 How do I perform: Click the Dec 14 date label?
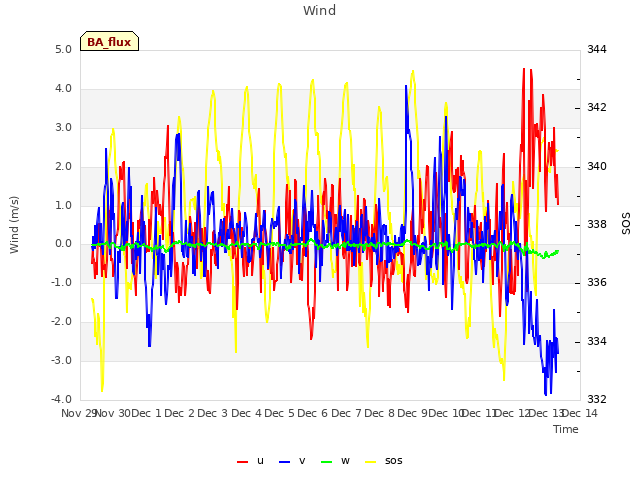point(580,413)
